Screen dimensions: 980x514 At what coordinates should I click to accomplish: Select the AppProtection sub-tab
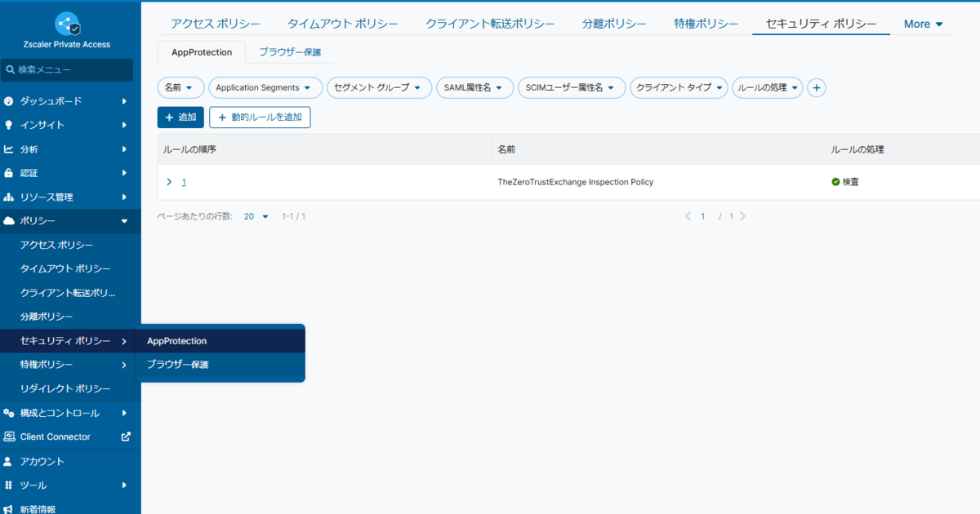tap(202, 52)
